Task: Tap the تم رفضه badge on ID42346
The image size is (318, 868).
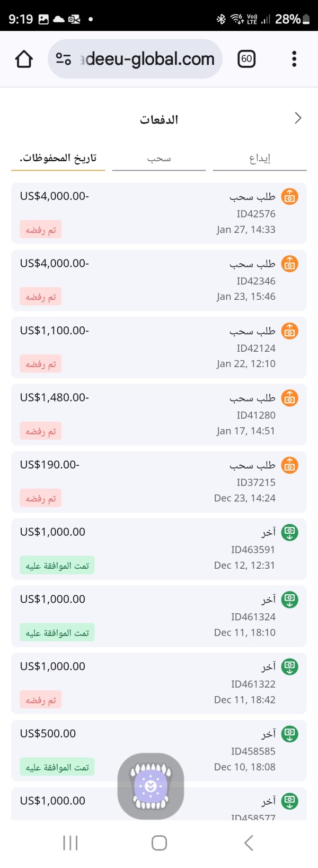Action: pos(41,297)
